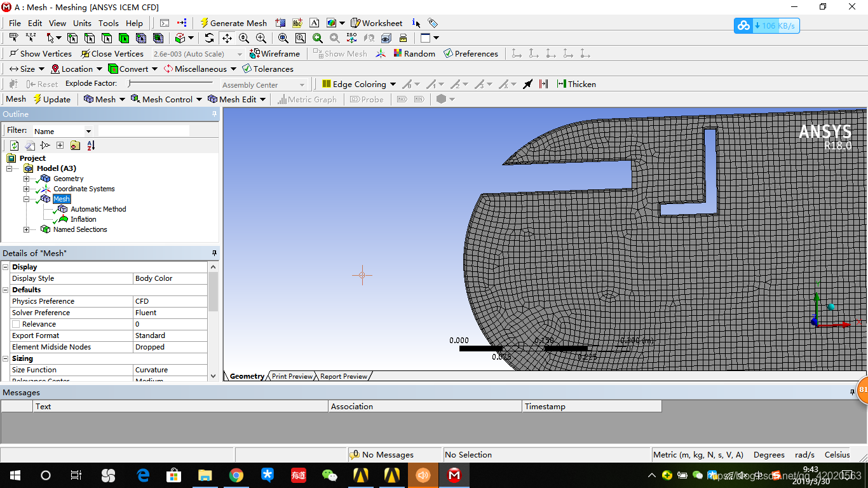Expand the Geometry tree node
The image size is (868, 488).
click(x=26, y=179)
